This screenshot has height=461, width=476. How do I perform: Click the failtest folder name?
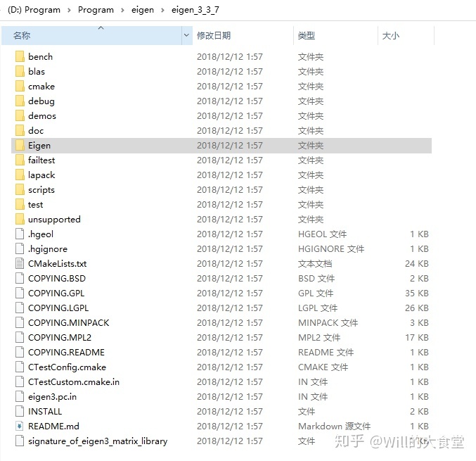coord(41,160)
